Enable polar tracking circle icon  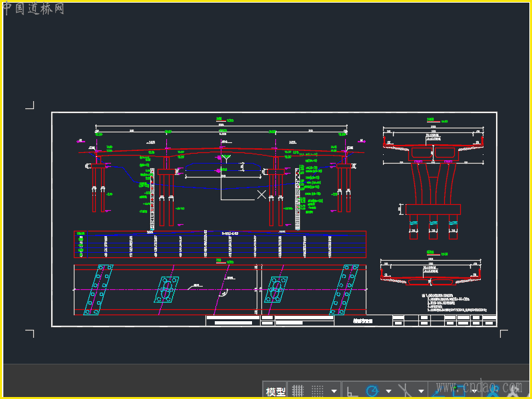point(372,391)
